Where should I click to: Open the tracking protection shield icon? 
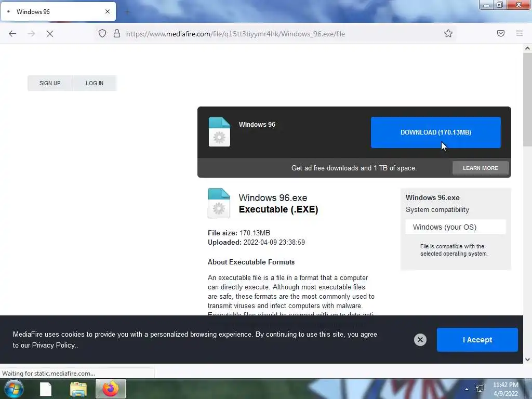click(102, 33)
